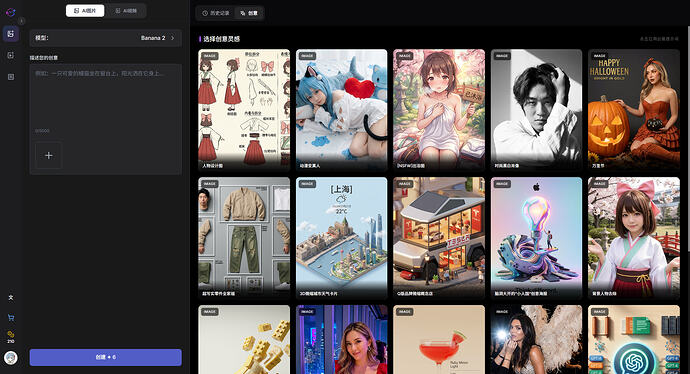690x374 pixels.
Task: Click the app logo in the sidebar
Action: [x=11, y=12]
